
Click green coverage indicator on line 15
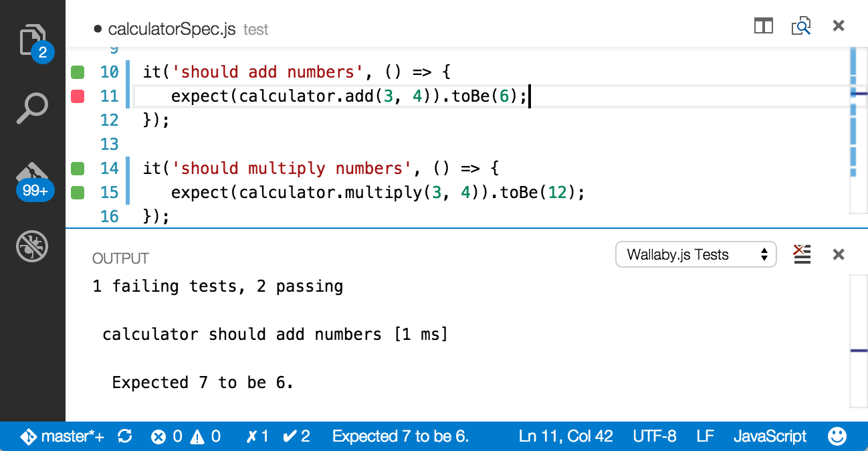78,193
